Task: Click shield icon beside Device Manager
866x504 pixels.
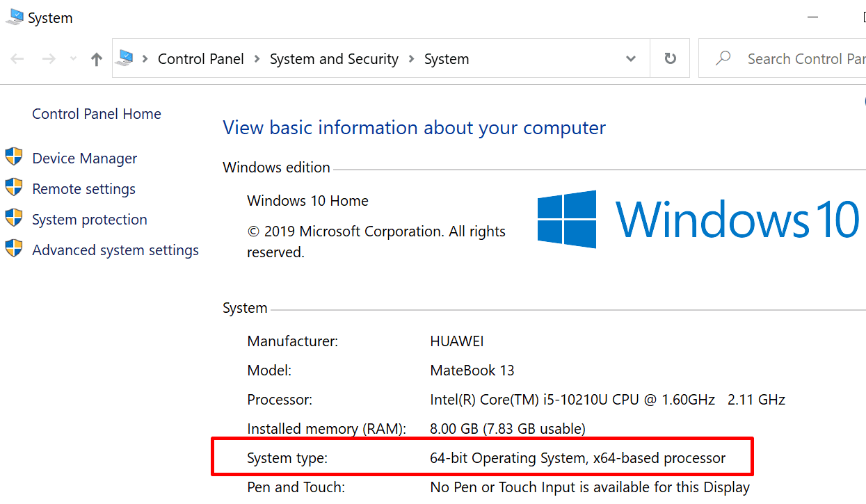Action: (14, 158)
